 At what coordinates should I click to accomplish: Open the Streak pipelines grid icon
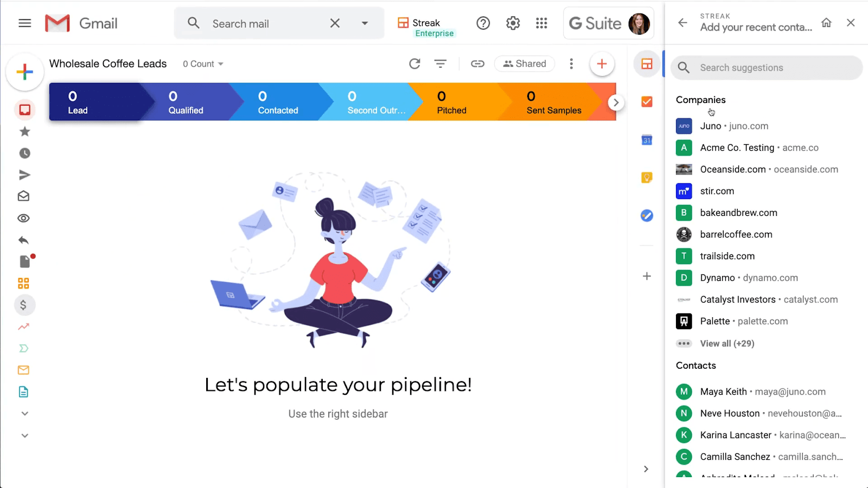click(24, 282)
